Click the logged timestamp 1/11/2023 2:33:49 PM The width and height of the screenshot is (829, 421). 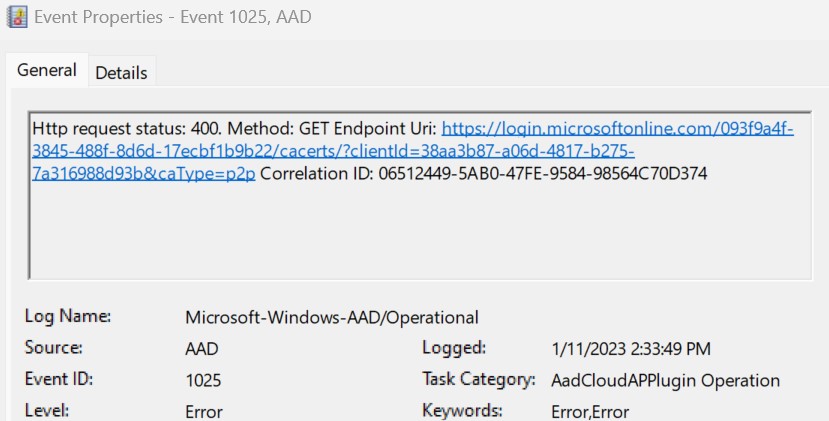pyautogui.click(x=631, y=349)
